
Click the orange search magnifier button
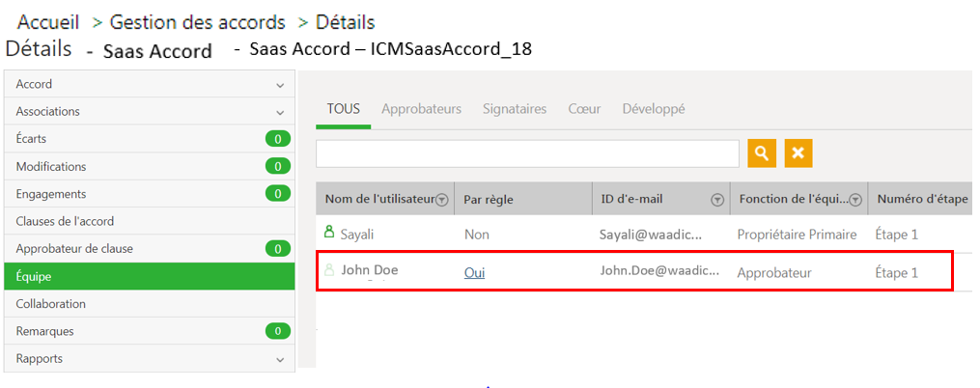click(762, 153)
